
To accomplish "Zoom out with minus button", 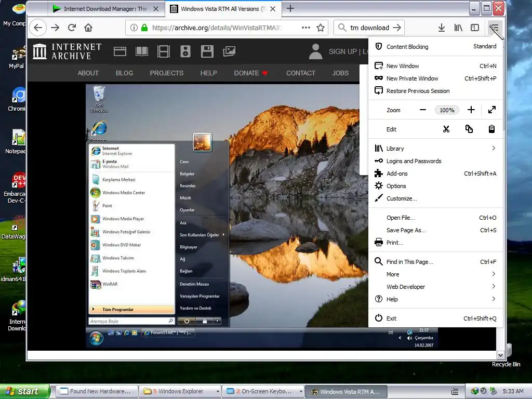I will [x=423, y=110].
